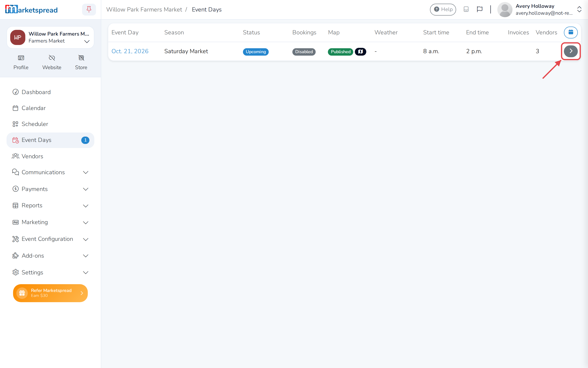Screen dimensions: 588x368
Task: Expand the Communications menu
Action: (x=50, y=172)
